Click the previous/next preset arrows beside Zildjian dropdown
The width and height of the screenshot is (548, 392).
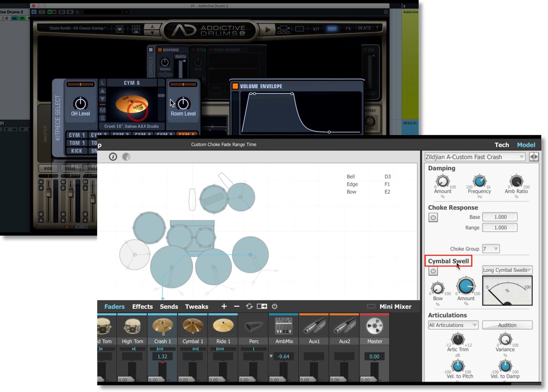534,157
